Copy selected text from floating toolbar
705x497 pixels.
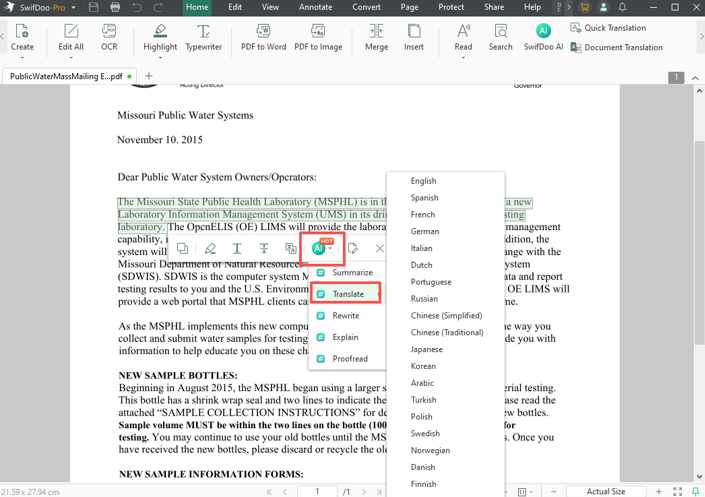click(x=183, y=248)
